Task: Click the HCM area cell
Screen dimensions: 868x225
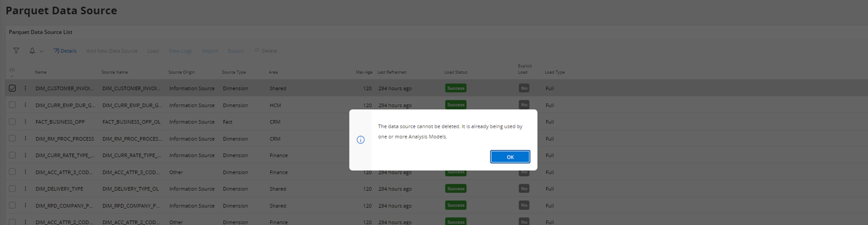Action: pyautogui.click(x=275, y=105)
